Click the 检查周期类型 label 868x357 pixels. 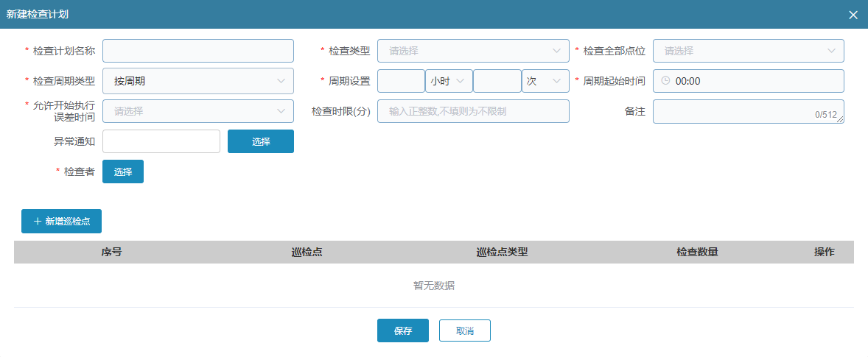tap(64, 81)
